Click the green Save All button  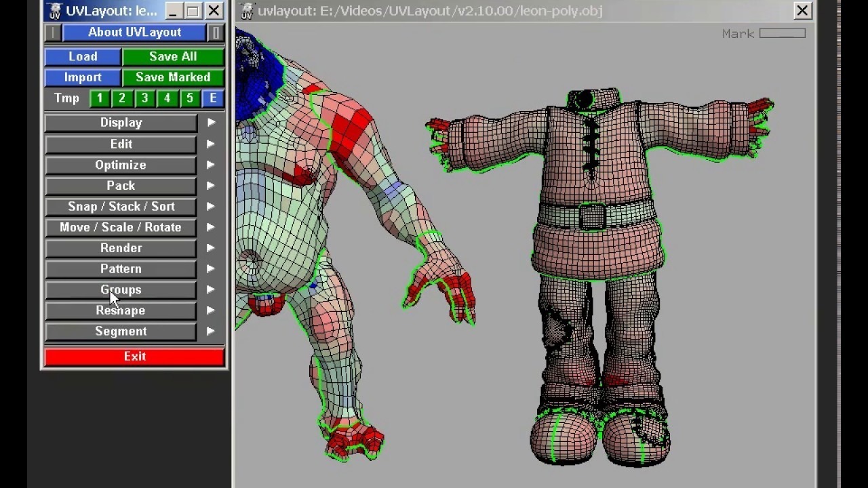point(173,57)
